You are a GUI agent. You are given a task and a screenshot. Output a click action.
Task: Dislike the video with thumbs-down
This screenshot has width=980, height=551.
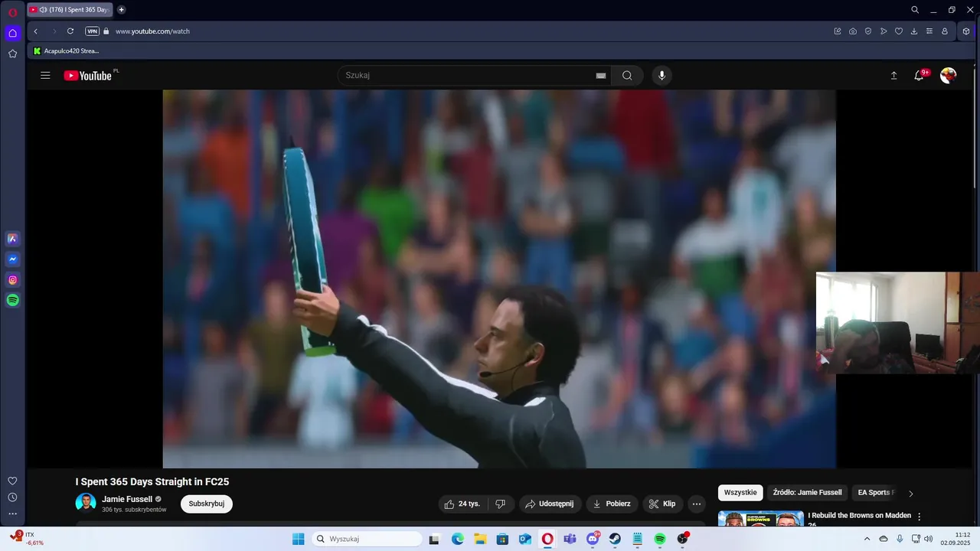pos(501,504)
